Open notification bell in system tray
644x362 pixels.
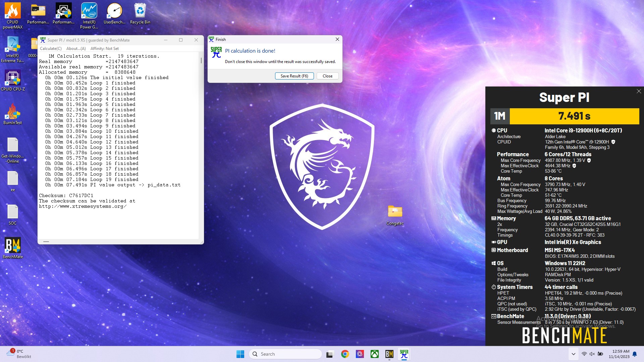[635, 354]
